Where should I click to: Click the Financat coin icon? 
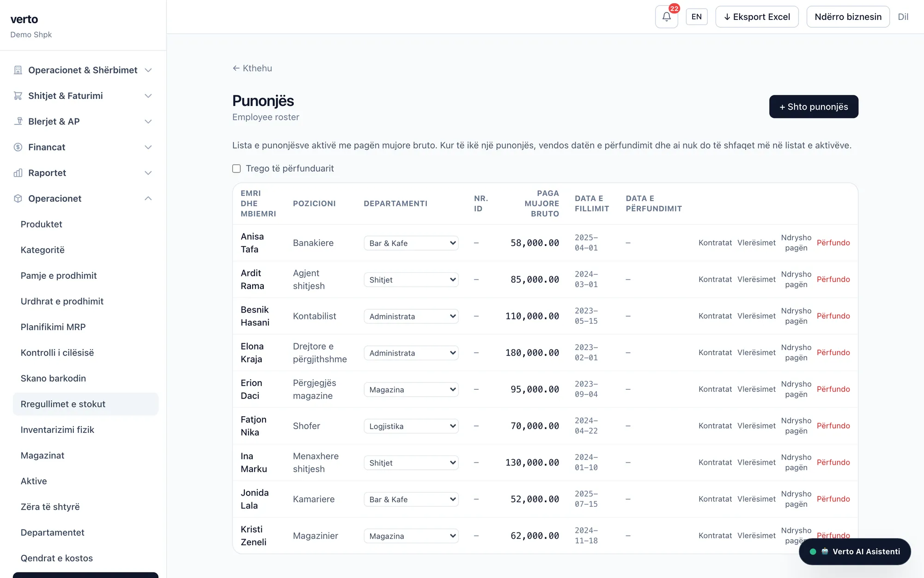18,147
